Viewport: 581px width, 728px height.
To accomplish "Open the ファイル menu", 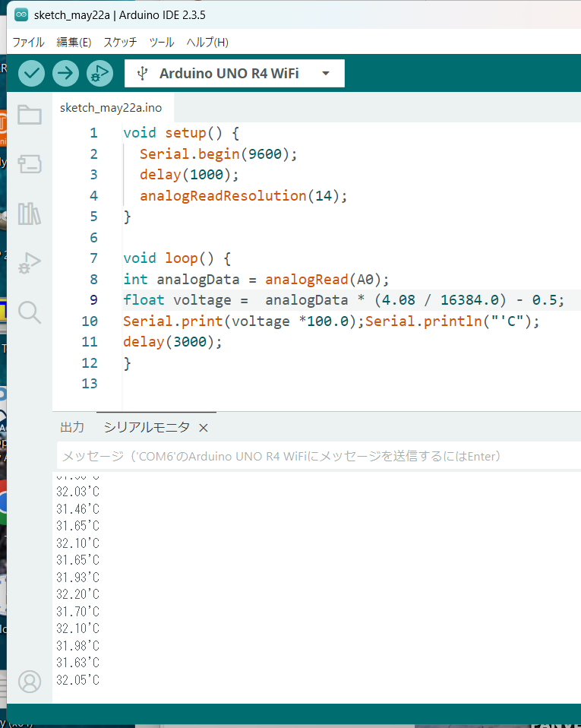I will pyautogui.click(x=28, y=43).
